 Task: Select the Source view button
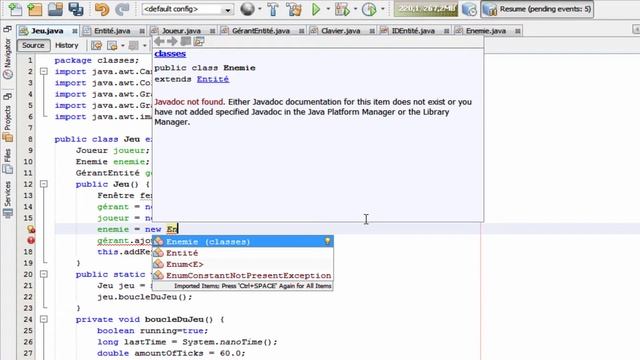point(33,45)
